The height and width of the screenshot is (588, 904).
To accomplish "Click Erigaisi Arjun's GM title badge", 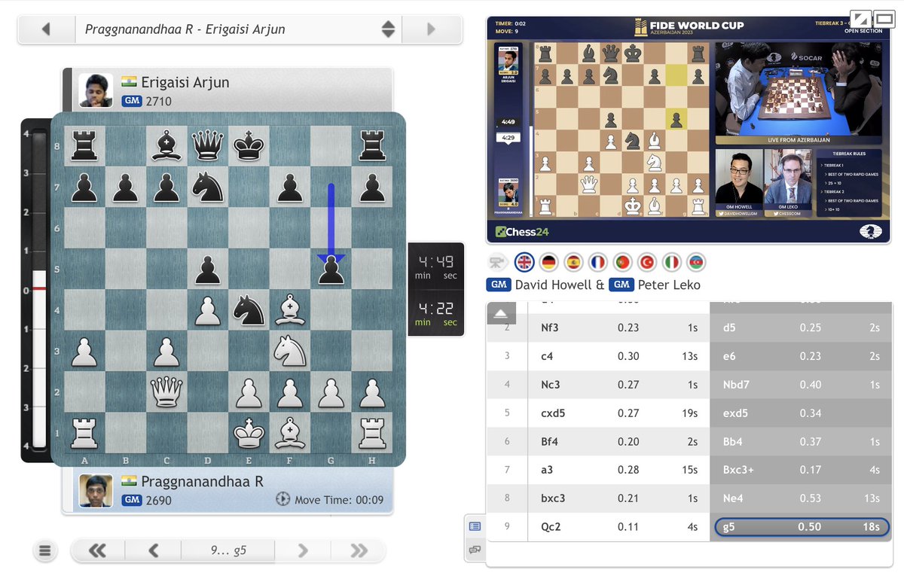I will pos(132,101).
